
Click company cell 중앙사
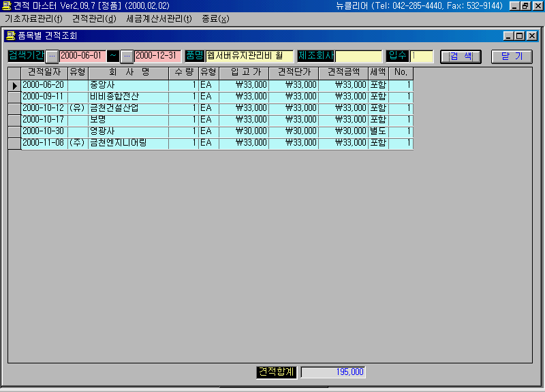(x=129, y=85)
